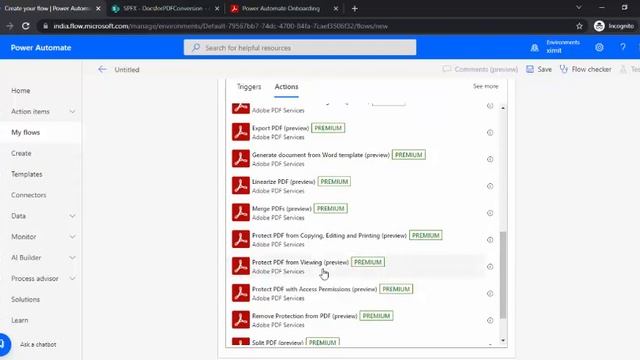640x360 pixels.
Task: Open a new browser tab
Action: (354, 9)
